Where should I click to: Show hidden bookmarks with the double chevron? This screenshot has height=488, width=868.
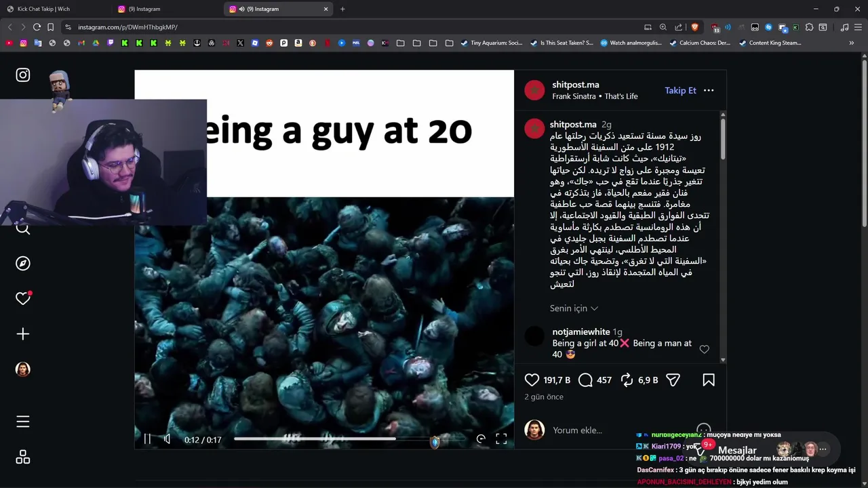pos(852,43)
